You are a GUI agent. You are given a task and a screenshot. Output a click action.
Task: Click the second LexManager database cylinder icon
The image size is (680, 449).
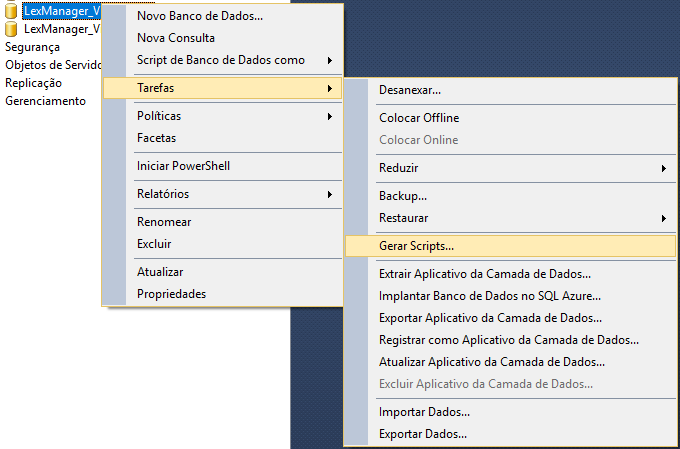point(11,29)
